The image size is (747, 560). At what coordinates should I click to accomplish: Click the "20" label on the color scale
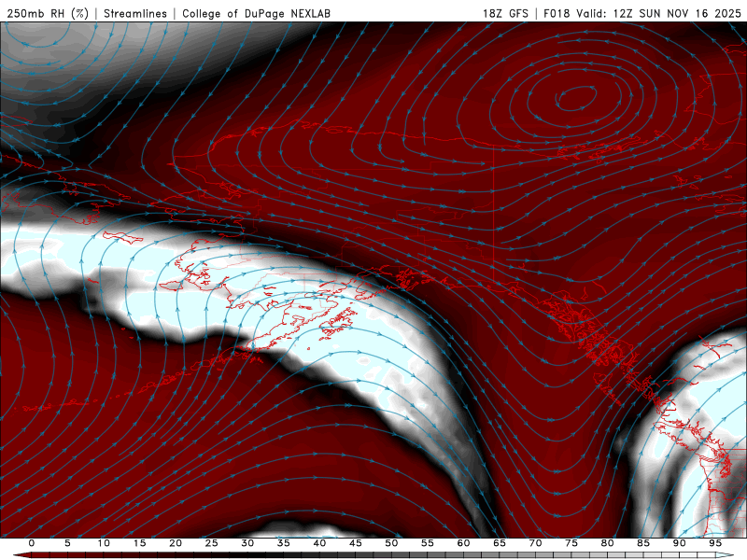tap(176, 543)
